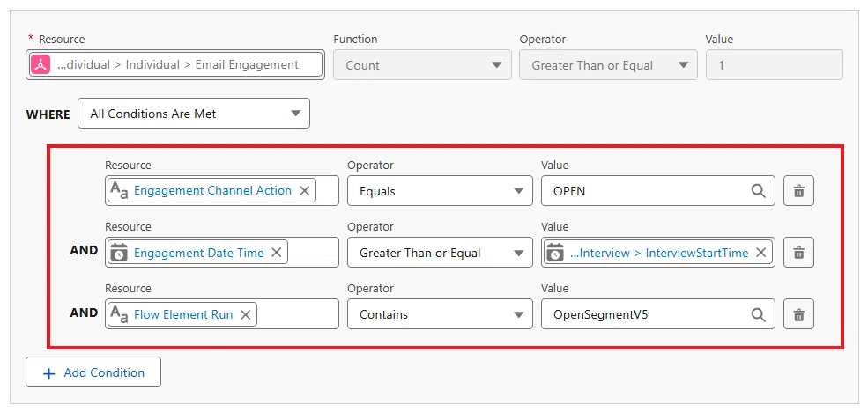Click the pink Email Engagement resource icon
This screenshot has width=868, height=412.
[x=41, y=64]
